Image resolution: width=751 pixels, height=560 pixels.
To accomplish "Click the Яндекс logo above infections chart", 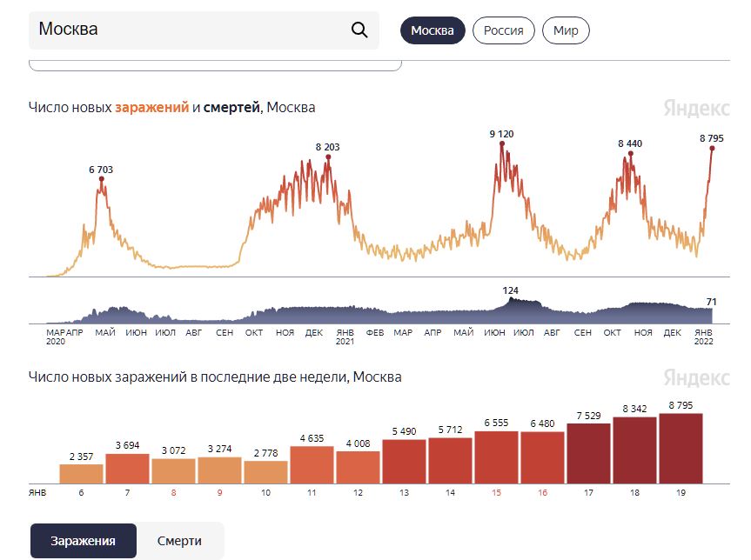I will coord(696,108).
